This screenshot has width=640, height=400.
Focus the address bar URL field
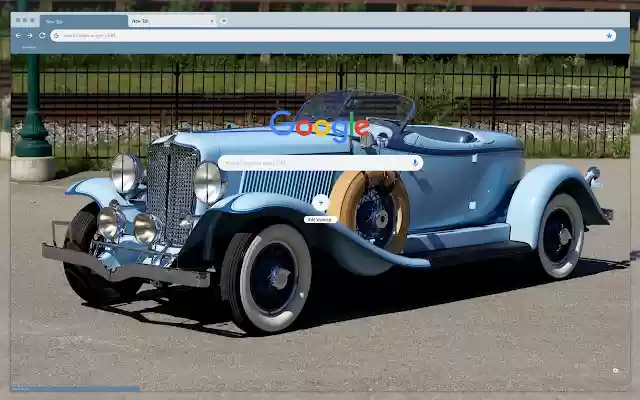333,36
